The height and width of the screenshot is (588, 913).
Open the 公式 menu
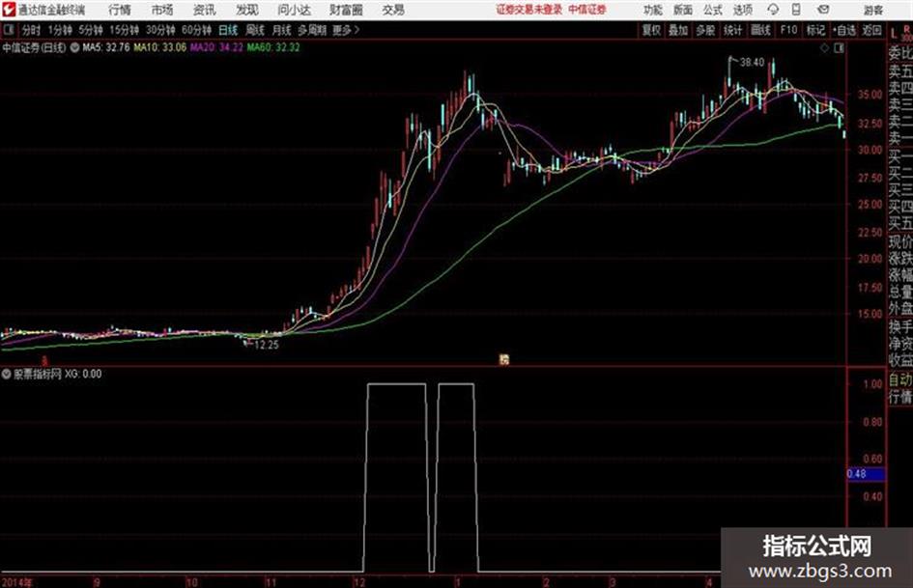click(x=713, y=10)
